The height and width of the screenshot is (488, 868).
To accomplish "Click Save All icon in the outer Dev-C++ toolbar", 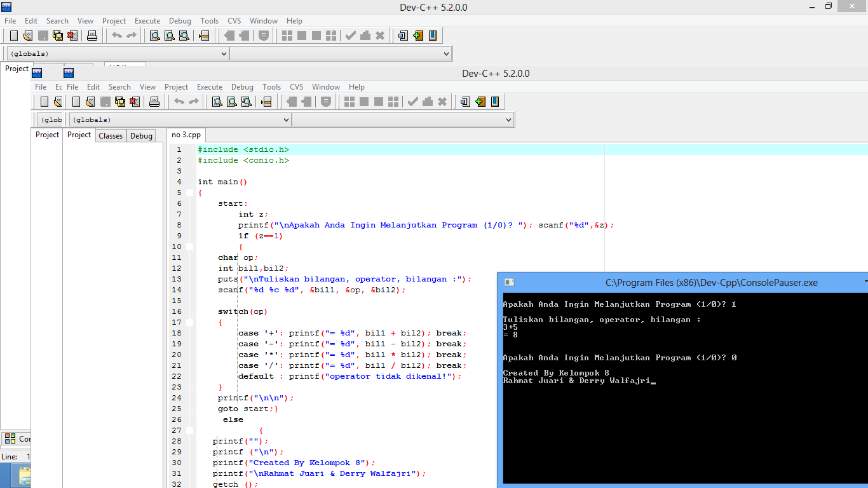I will 57,36.
